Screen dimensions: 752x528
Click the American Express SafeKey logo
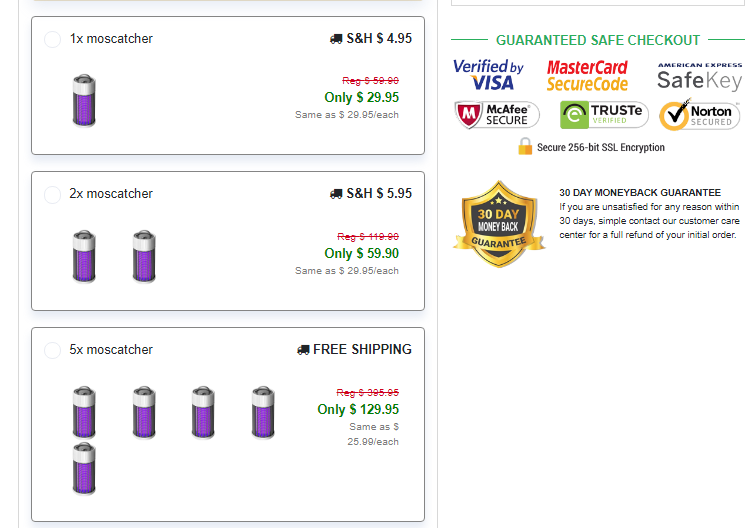[x=700, y=77]
